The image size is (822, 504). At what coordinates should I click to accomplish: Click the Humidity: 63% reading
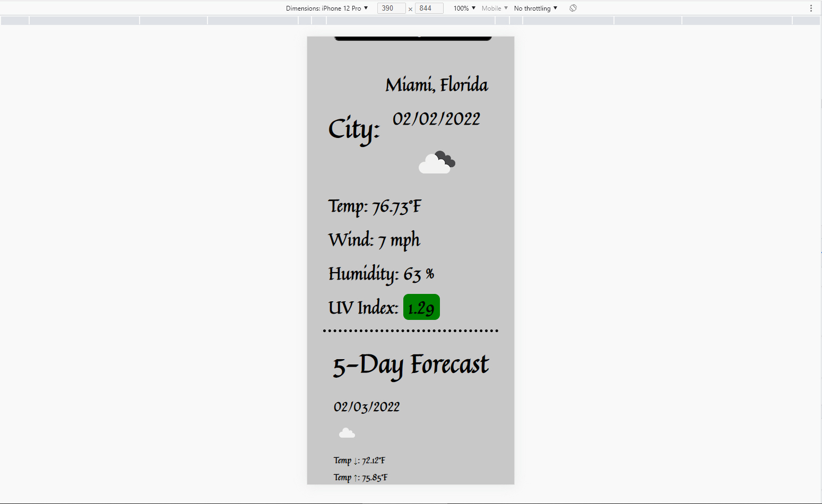[x=381, y=274]
